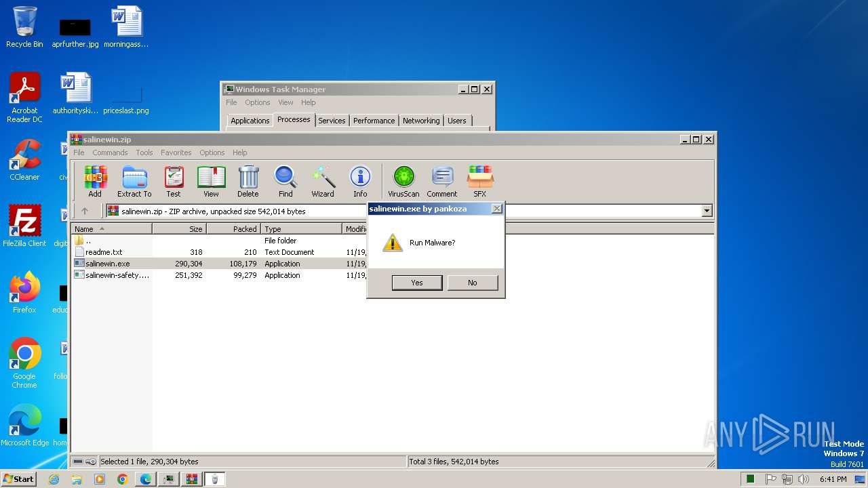Click the volume speaker tray icon
The image size is (868, 488).
[x=804, y=479]
